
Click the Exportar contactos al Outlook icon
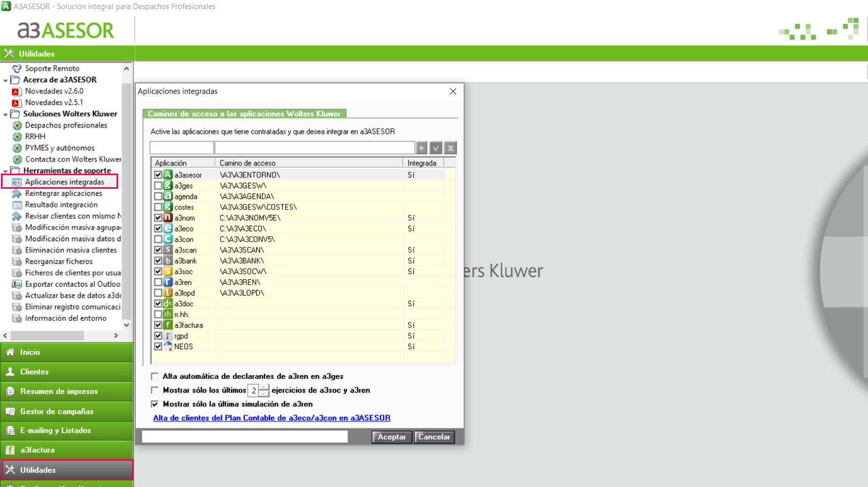[17, 284]
